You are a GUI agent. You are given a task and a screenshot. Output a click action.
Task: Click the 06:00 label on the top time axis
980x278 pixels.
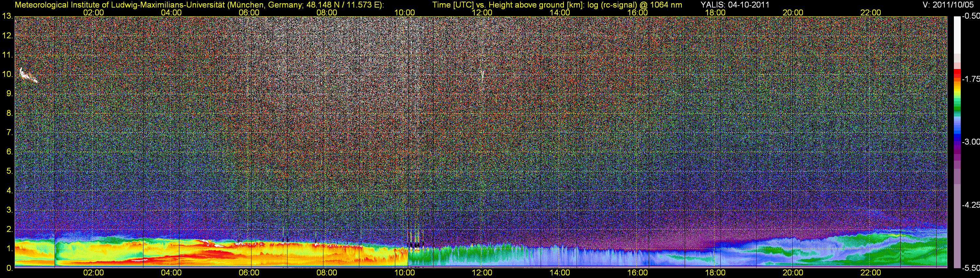coord(249,12)
